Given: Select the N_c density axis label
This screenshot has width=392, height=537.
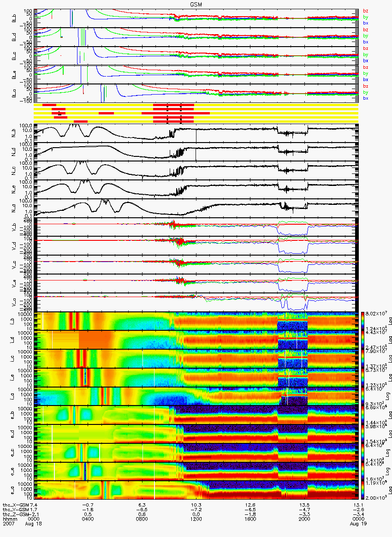Looking at the screenshot, I should point(14,170).
